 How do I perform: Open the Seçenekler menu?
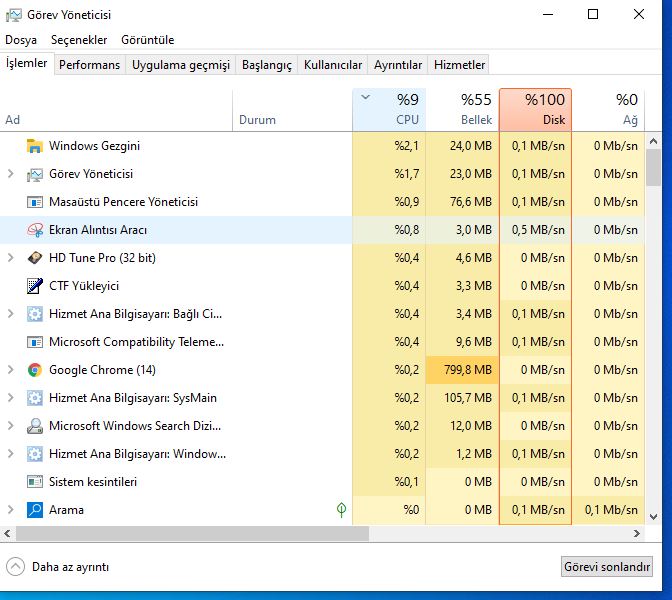point(79,40)
